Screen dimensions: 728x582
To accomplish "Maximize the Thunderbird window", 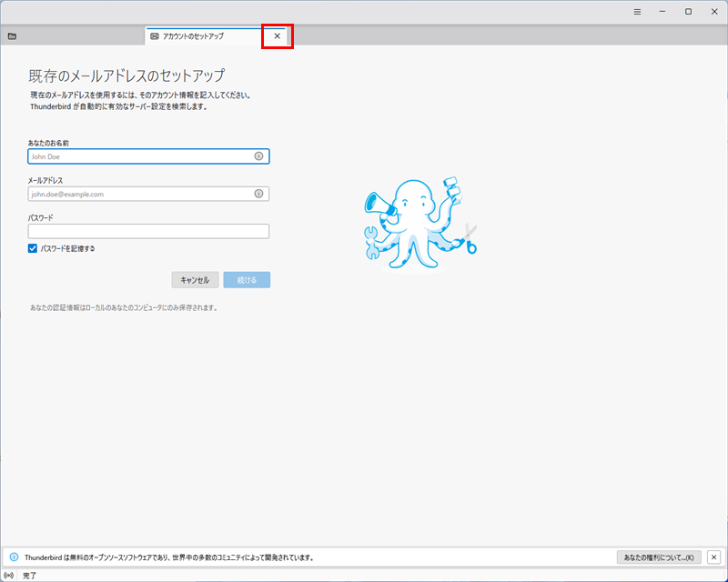I will (688, 12).
